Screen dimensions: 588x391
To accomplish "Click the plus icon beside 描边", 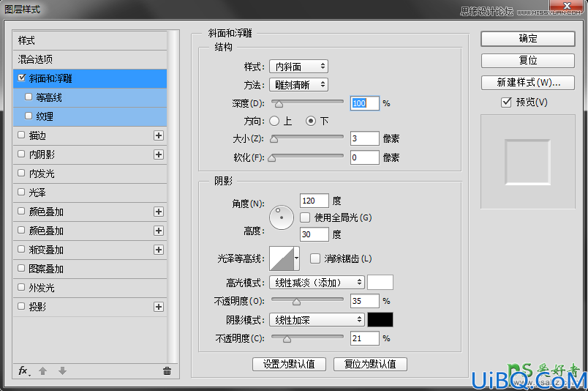I will tap(159, 135).
